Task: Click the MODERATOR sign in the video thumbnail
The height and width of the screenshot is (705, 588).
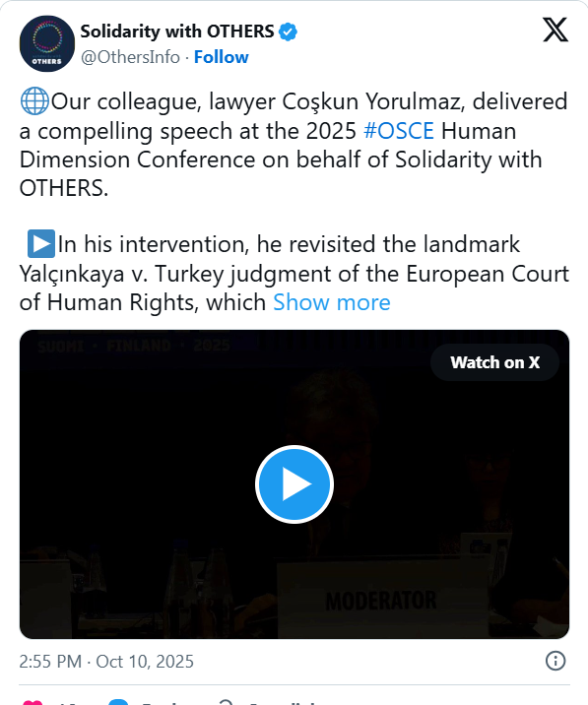Action: (x=380, y=600)
